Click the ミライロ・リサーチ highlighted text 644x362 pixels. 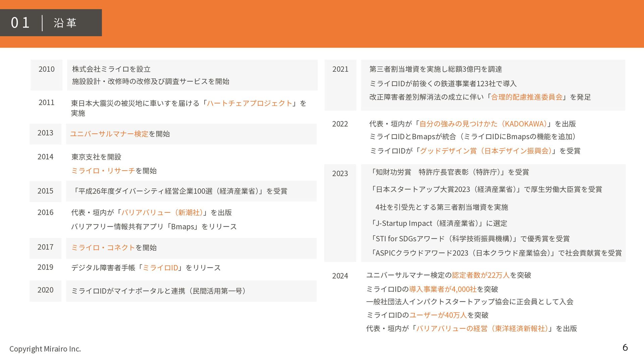(x=103, y=171)
